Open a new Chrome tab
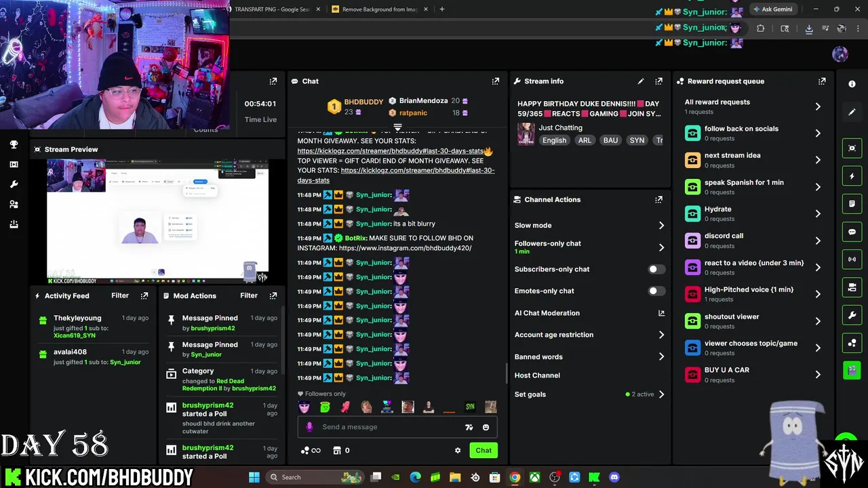Image resolution: width=868 pixels, height=488 pixels. 441,9
